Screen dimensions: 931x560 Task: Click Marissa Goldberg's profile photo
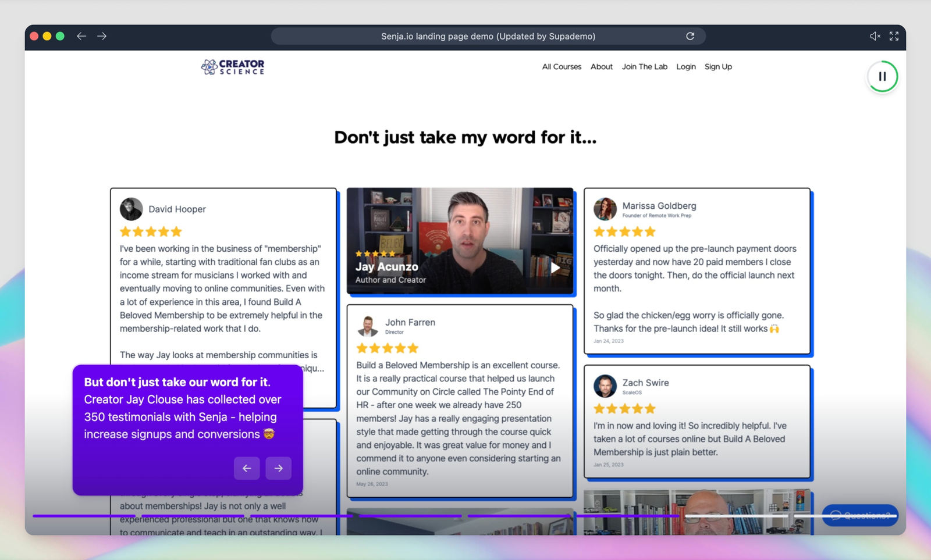click(605, 209)
